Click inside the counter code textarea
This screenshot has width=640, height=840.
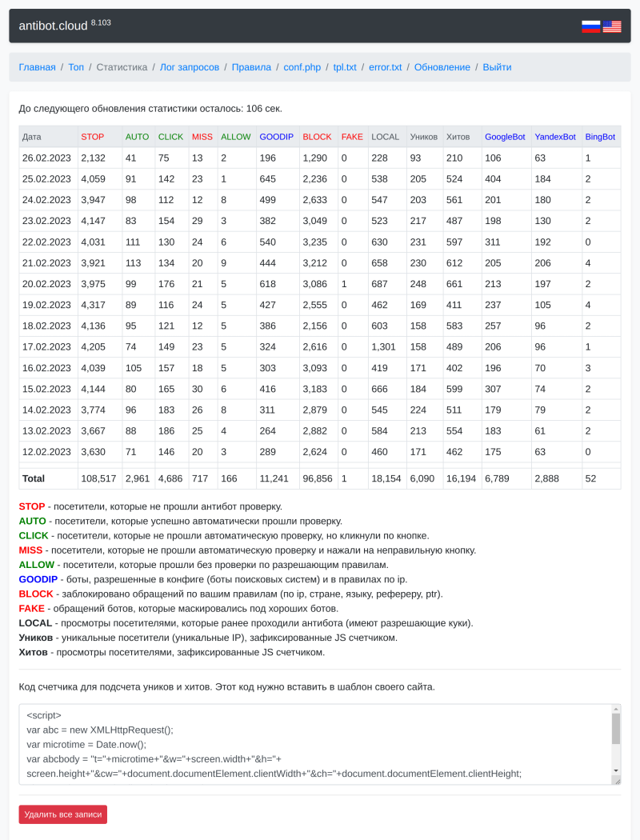click(x=312, y=744)
